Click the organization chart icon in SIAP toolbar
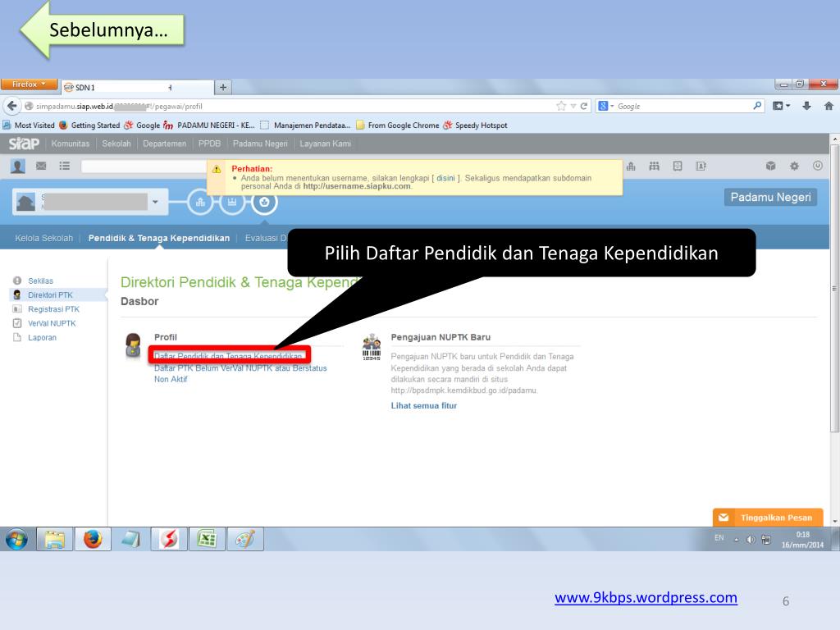Screen dimensions: 840x630 click(631, 166)
